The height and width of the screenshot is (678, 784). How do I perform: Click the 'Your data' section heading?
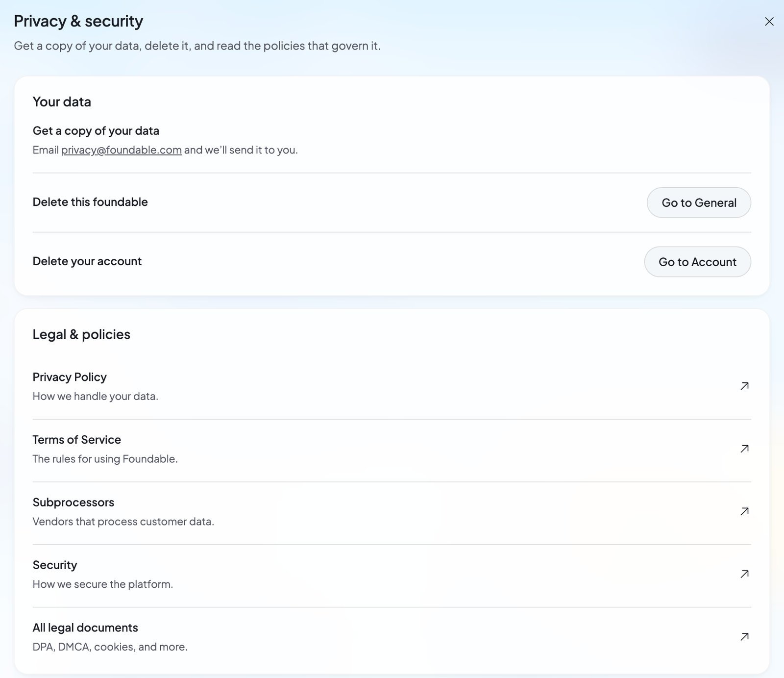pyautogui.click(x=62, y=102)
